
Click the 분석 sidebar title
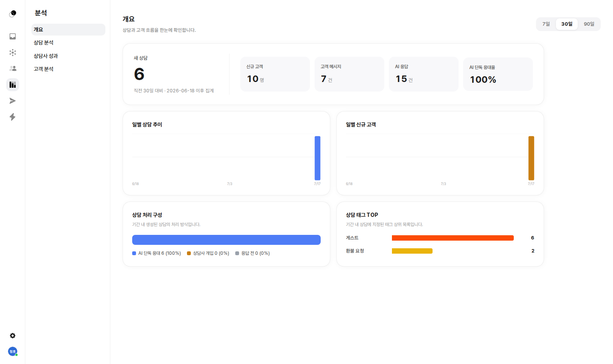pyautogui.click(x=41, y=13)
